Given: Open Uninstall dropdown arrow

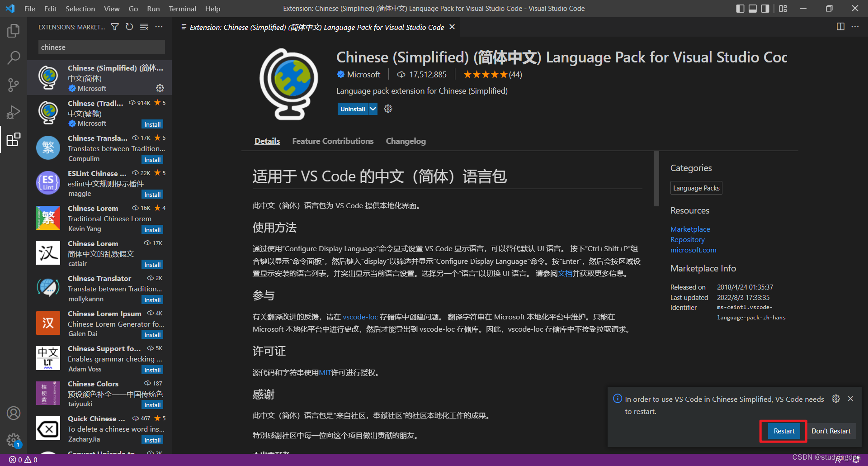Looking at the screenshot, I should point(373,109).
